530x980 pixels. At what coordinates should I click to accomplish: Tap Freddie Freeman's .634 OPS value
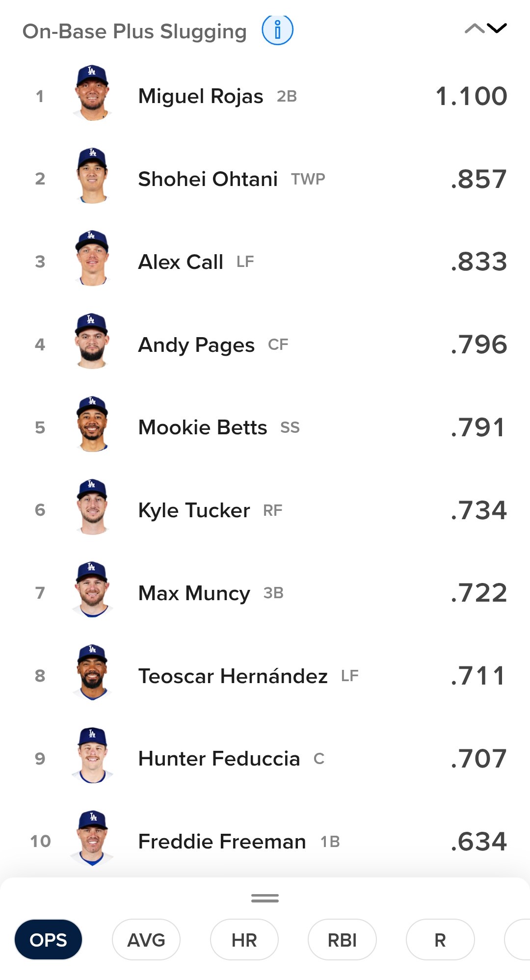pyautogui.click(x=478, y=841)
